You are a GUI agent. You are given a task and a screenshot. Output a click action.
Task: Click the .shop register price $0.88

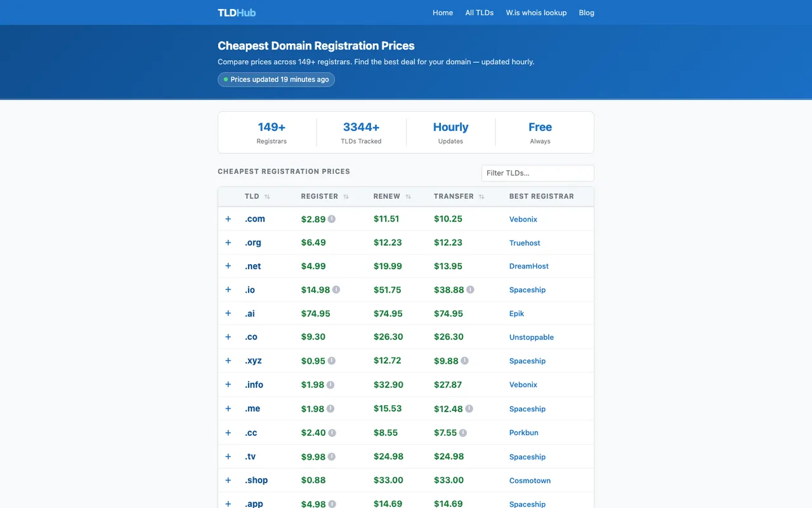[313, 480]
